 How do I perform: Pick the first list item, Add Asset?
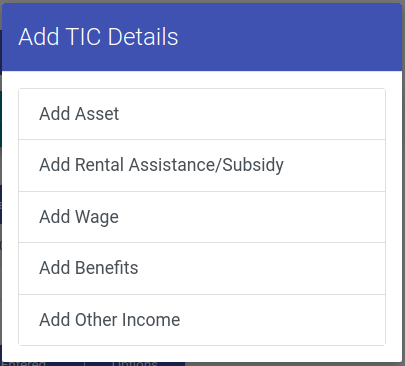202,114
